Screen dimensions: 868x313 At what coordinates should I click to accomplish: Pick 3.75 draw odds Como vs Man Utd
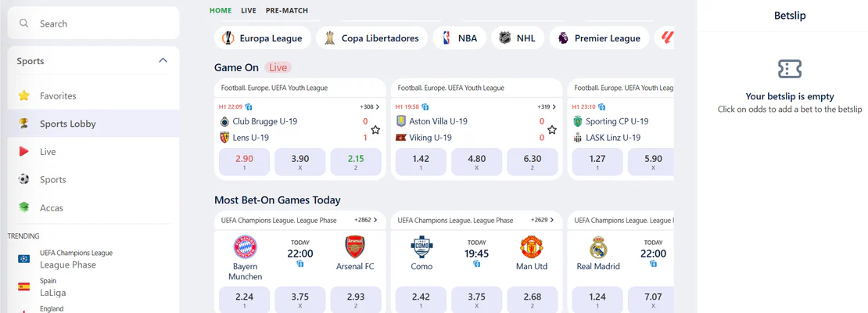click(x=477, y=300)
